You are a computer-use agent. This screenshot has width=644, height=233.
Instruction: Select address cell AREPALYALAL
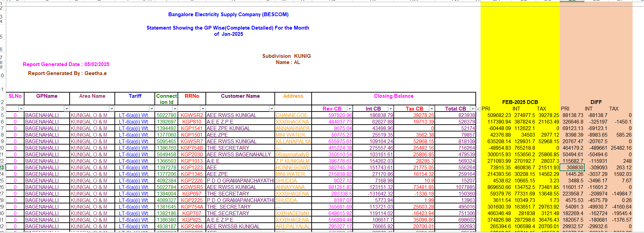pos(293,226)
